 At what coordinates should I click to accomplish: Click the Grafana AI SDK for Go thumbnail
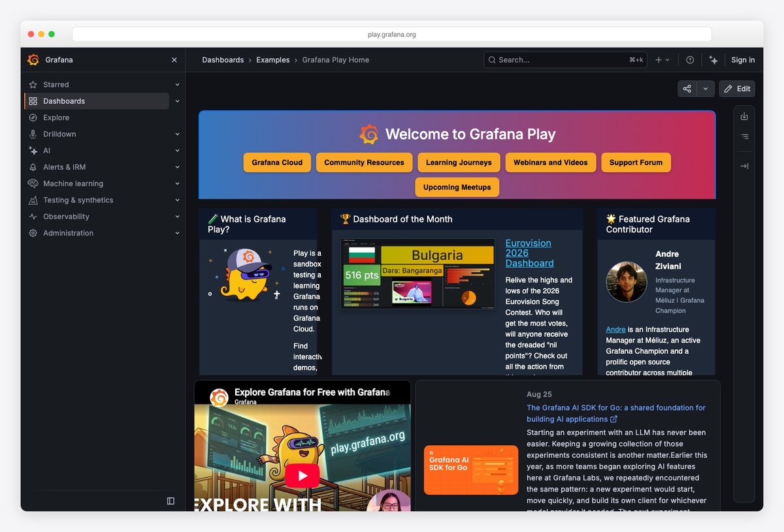tap(471, 470)
